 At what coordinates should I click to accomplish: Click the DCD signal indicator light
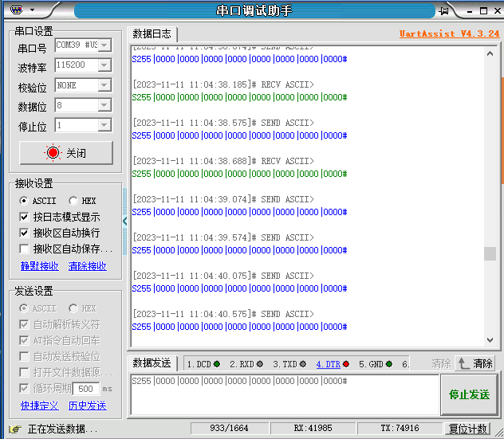click(217, 364)
